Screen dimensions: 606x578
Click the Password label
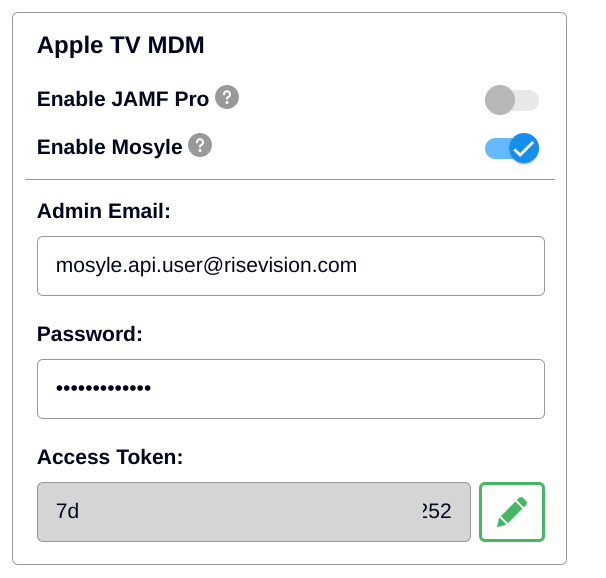(x=90, y=334)
